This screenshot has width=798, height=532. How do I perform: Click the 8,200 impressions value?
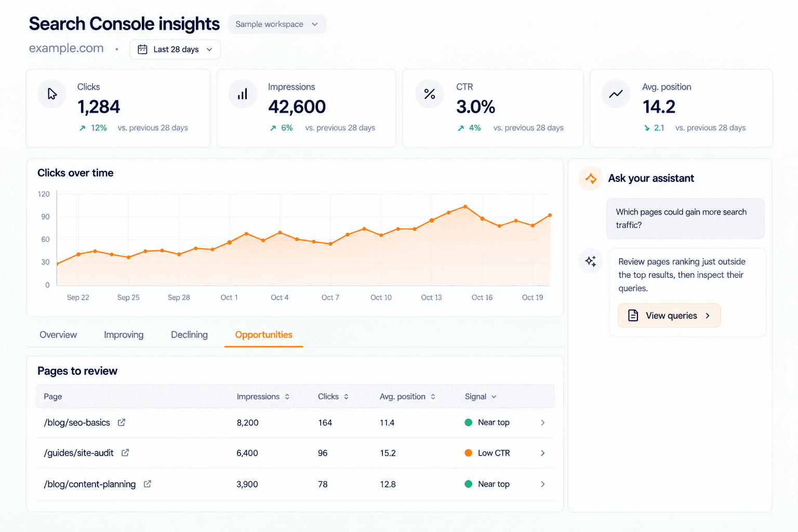[x=247, y=423]
